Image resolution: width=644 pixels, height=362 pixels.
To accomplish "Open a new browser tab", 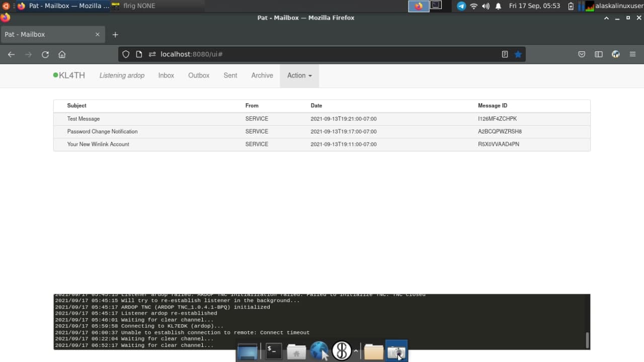I will point(115,35).
